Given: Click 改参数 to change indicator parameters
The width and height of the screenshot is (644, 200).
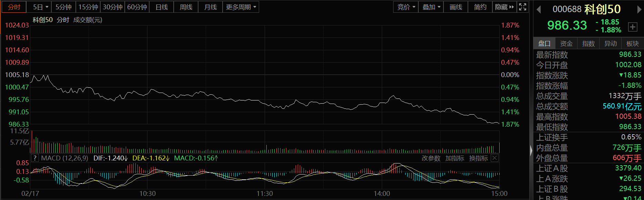Looking at the screenshot, I should coord(431,158).
